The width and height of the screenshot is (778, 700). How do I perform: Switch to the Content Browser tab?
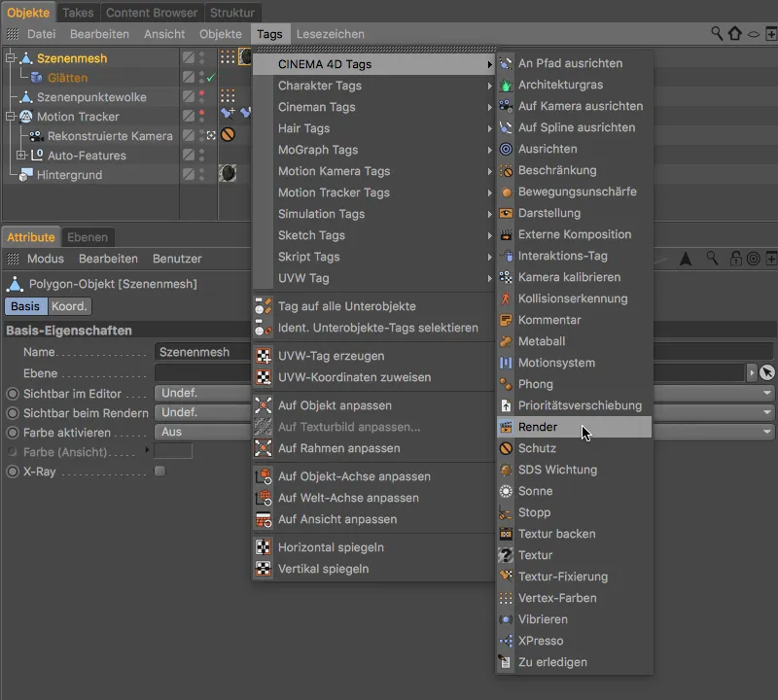(x=152, y=13)
